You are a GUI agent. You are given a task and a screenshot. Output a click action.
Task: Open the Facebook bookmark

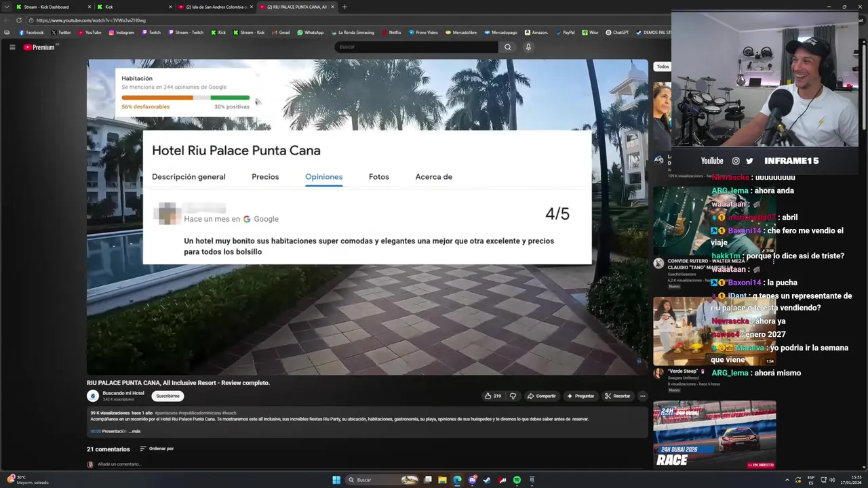[x=31, y=33]
